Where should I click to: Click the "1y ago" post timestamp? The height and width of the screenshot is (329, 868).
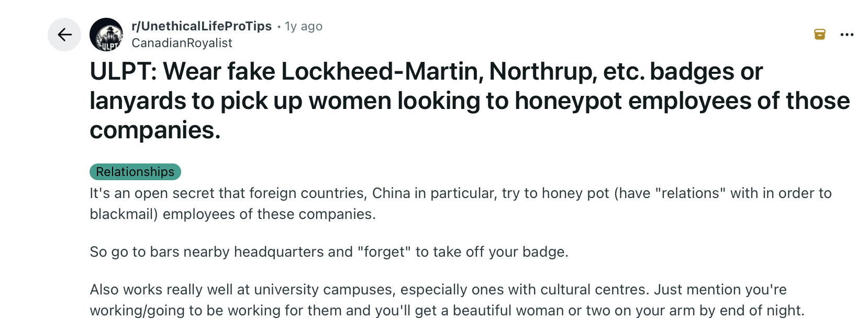(x=304, y=26)
